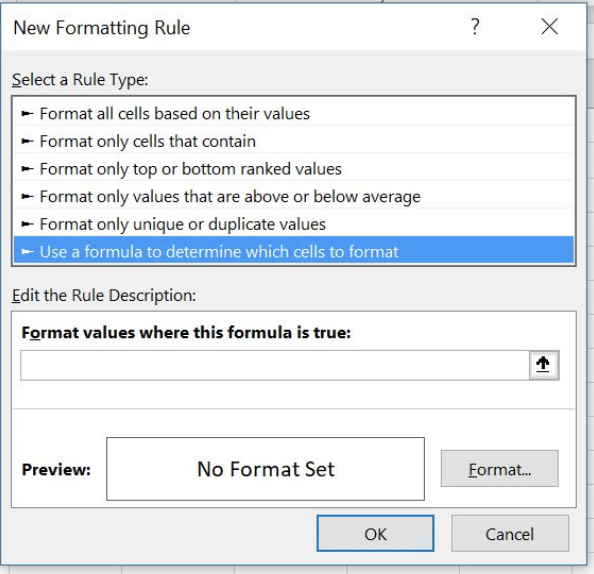
Task: Click the 'No Format Set' preview box
Action: point(266,469)
